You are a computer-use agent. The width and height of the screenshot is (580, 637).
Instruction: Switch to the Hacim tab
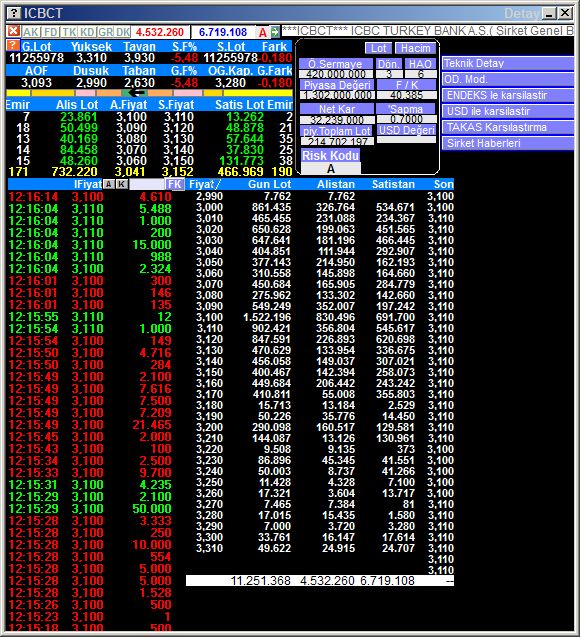[x=415, y=48]
